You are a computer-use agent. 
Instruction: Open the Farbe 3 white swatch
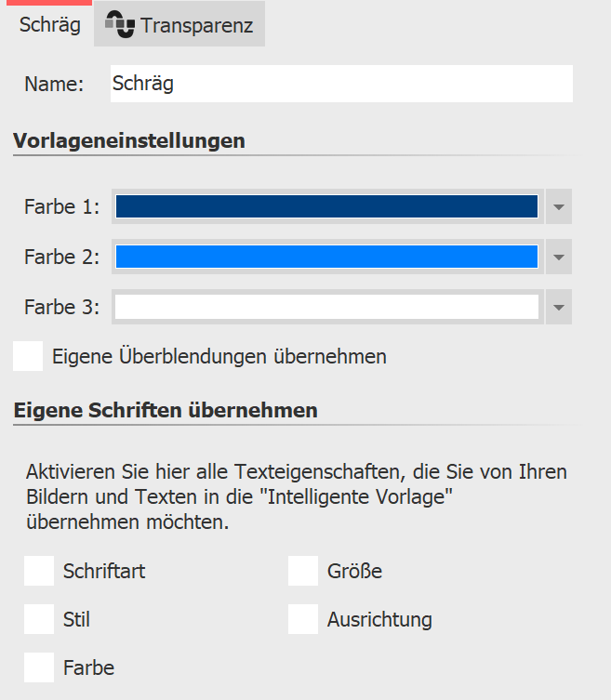click(x=326, y=307)
